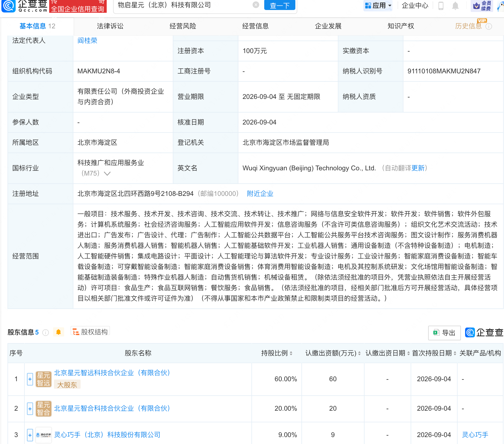Switch to the 法律诉讼 tab
The width and height of the screenshot is (504, 444).
[110, 26]
